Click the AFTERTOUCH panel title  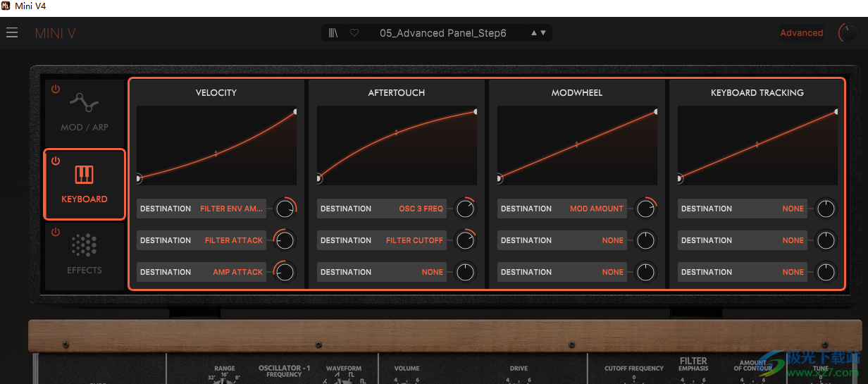pyautogui.click(x=397, y=92)
